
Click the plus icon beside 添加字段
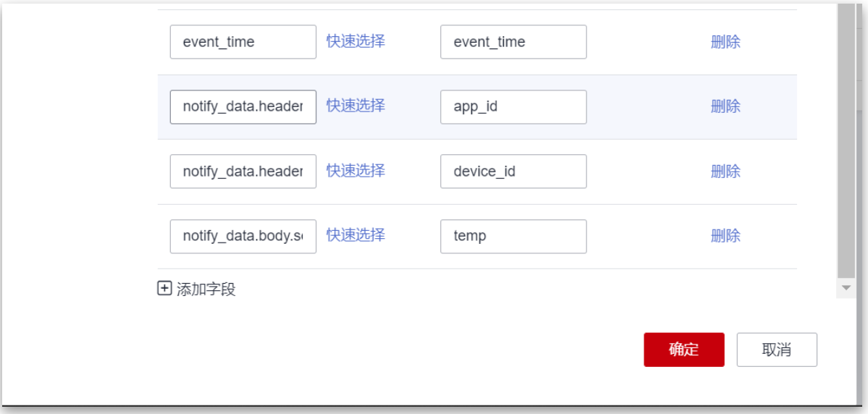click(x=164, y=289)
